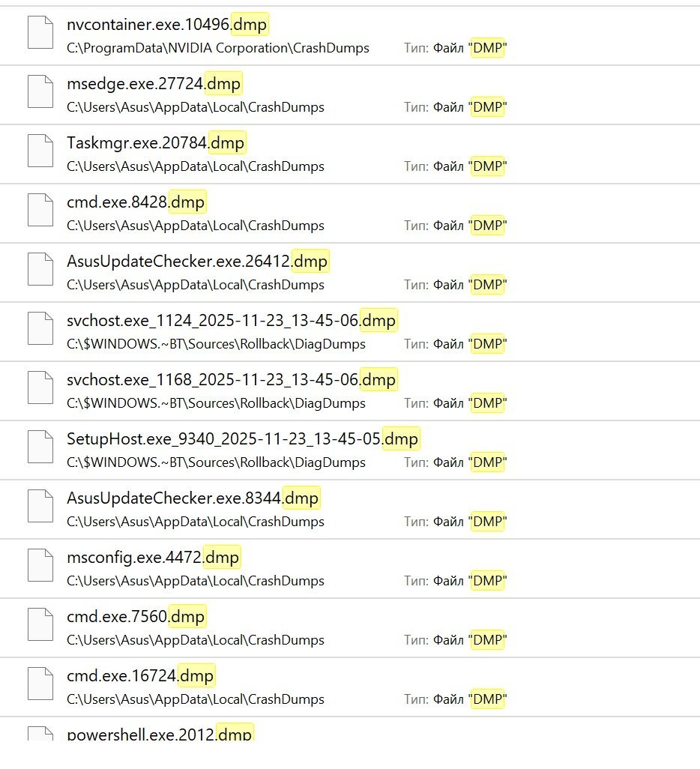Click the cmd.exe.16724.dmp file icon
The width and height of the screenshot is (700, 769).
[x=40, y=684]
